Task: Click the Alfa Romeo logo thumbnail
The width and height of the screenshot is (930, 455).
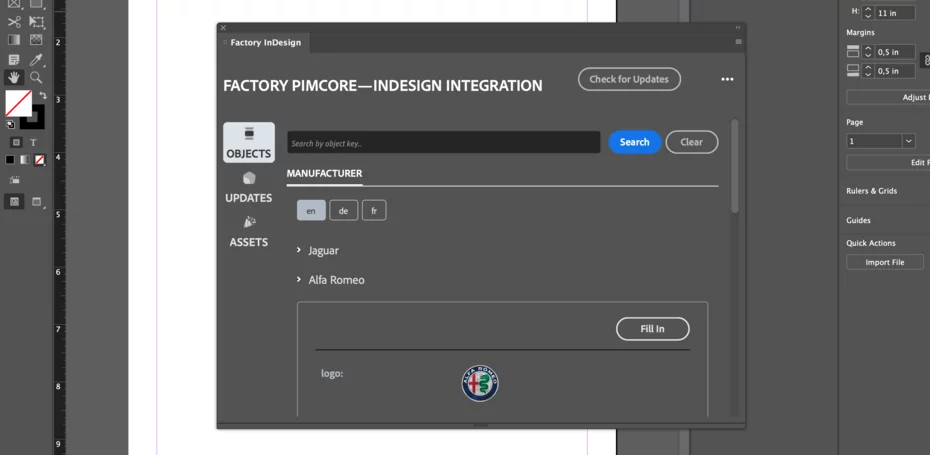Action: [x=480, y=383]
